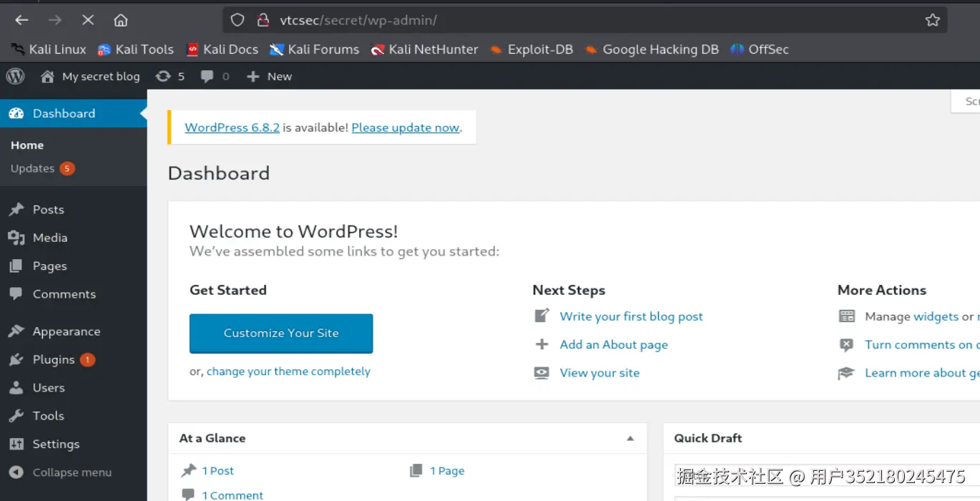The image size is (980, 501).
Task: Go back using the browser back arrow
Action: pos(21,20)
